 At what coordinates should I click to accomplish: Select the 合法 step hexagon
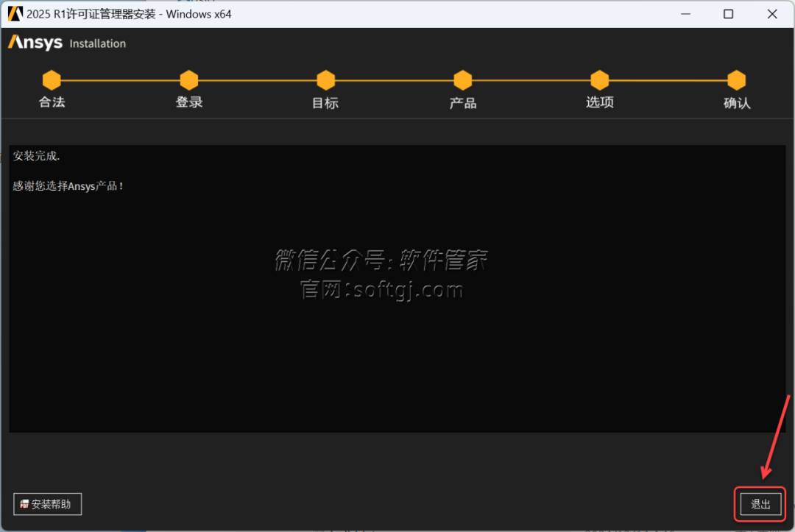pyautogui.click(x=52, y=80)
